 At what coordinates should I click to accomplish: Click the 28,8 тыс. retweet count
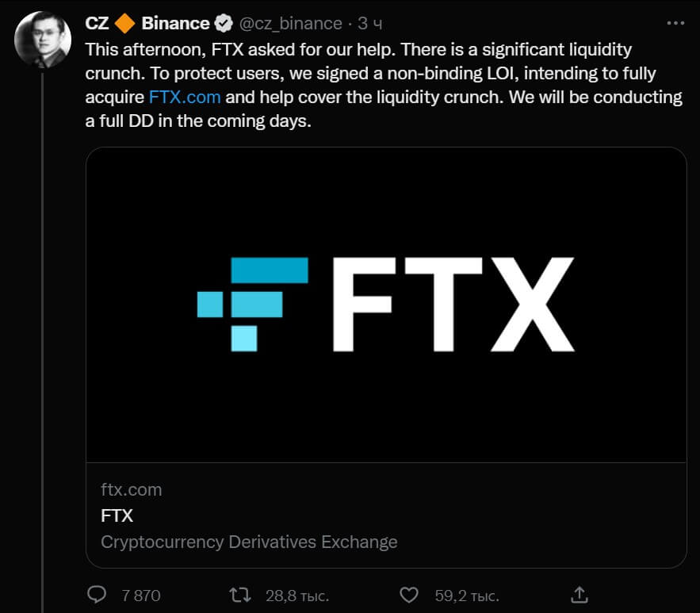point(297,595)
